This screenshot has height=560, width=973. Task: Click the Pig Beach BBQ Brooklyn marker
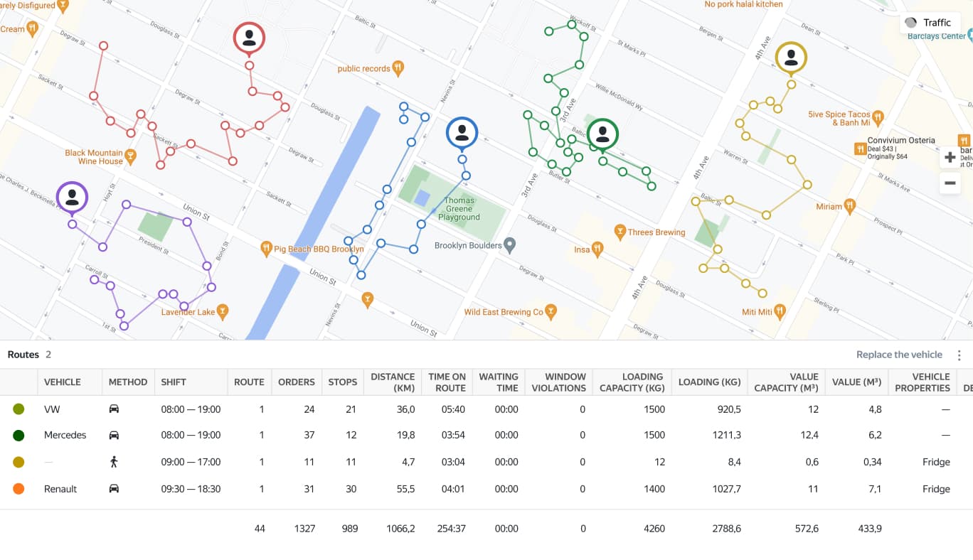[267, 249]
